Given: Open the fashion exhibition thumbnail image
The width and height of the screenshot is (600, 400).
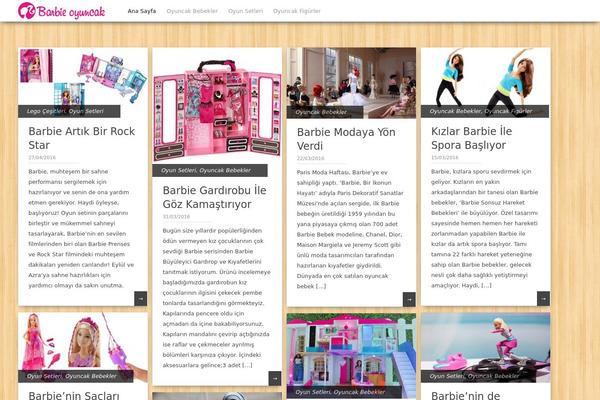Looking at the screenshot, I should pyautogui.click(x=351, y=83).
